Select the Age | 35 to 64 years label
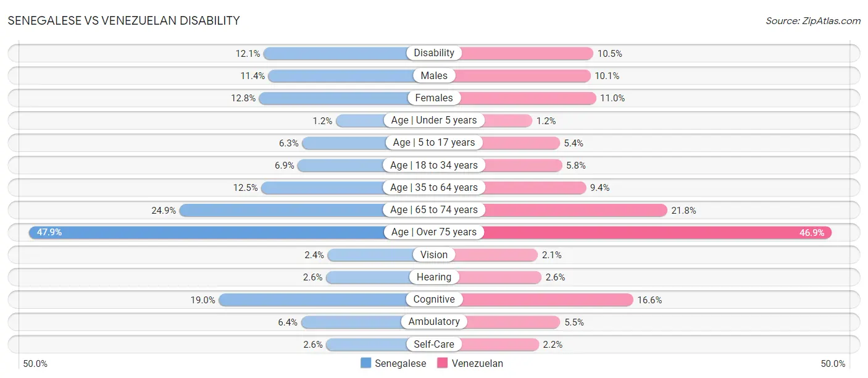 point(434,187)
